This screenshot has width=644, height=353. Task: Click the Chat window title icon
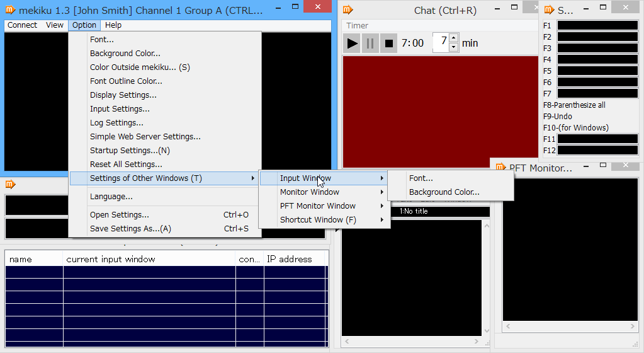pos(348,10)
